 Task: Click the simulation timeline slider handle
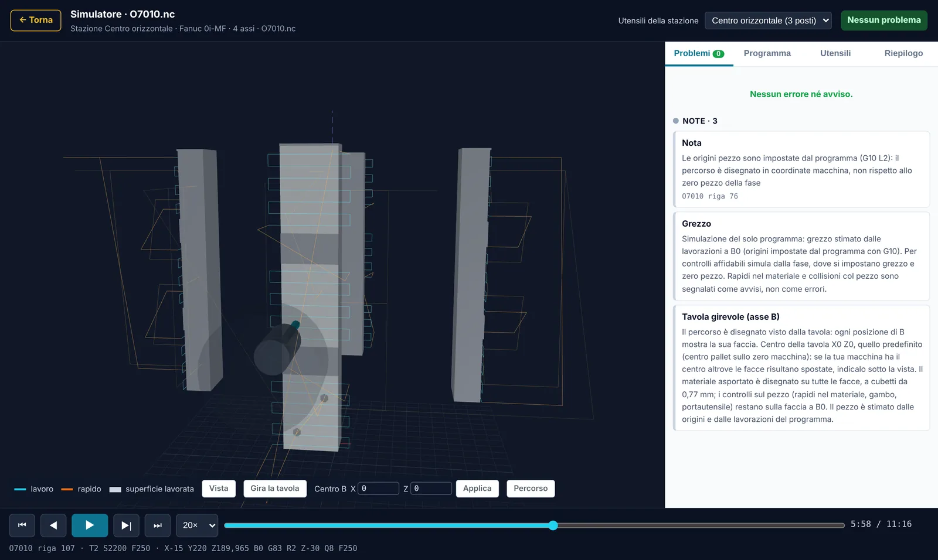[x=553, y=525]
